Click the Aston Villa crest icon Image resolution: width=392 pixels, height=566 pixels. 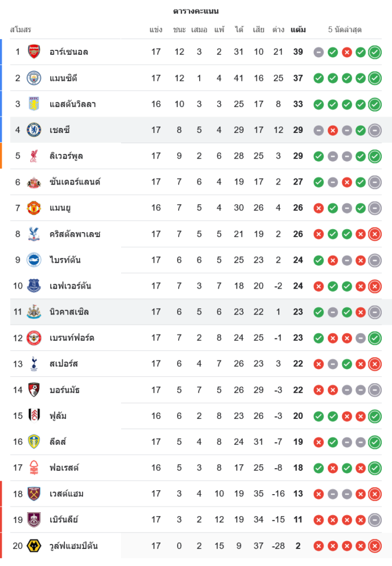click(x=34, y=104)
